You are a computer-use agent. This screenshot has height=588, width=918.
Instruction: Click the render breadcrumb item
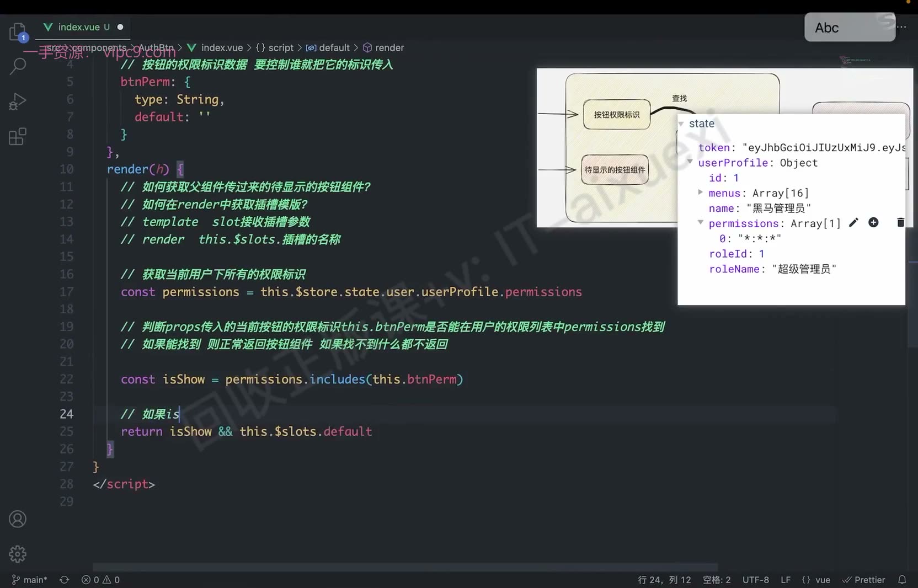click(x=383, y=48)
